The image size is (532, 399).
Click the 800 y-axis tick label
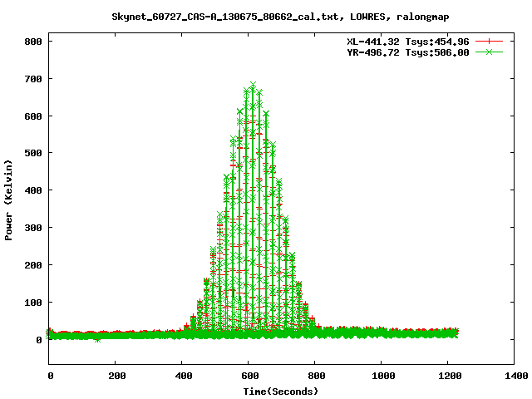33,42
